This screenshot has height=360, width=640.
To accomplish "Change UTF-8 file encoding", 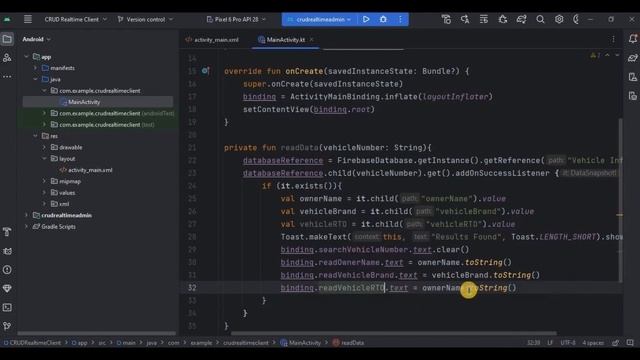I will tap(568, 343).
